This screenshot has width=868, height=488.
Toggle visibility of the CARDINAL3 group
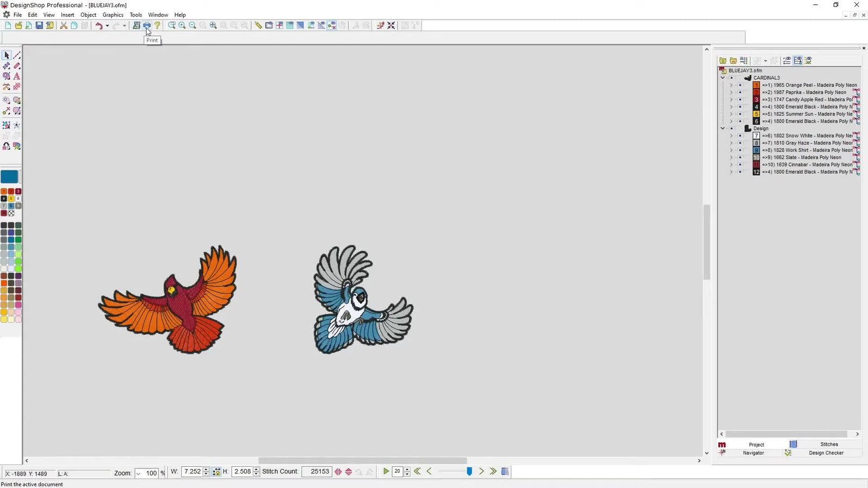tap(731, 78)
